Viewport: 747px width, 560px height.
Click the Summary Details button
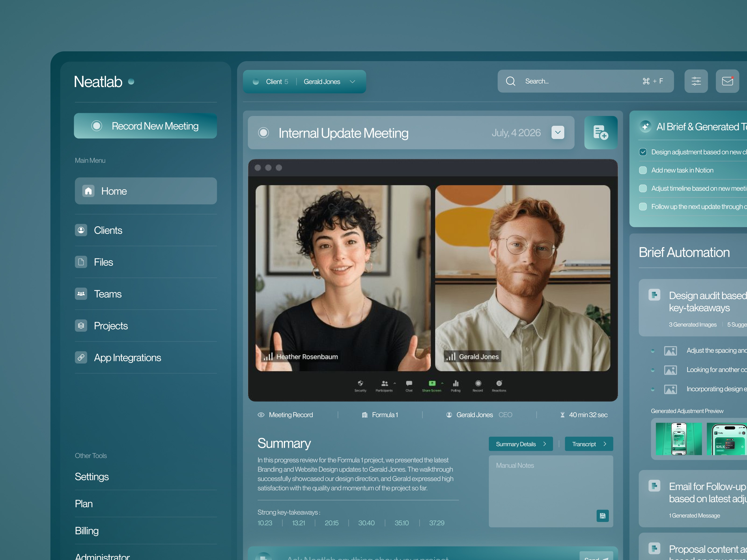(x=521, y=444)
